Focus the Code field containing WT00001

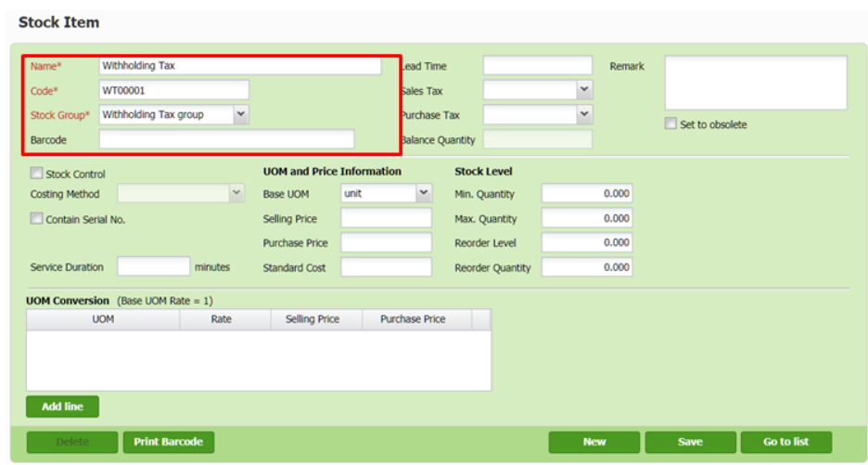tap(173, 90)
